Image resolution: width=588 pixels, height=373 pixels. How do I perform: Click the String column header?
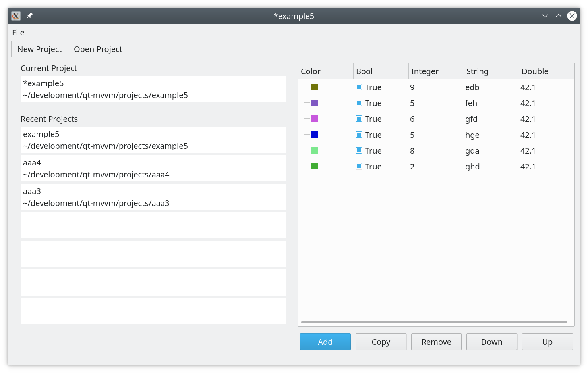(x=491, y=71)
